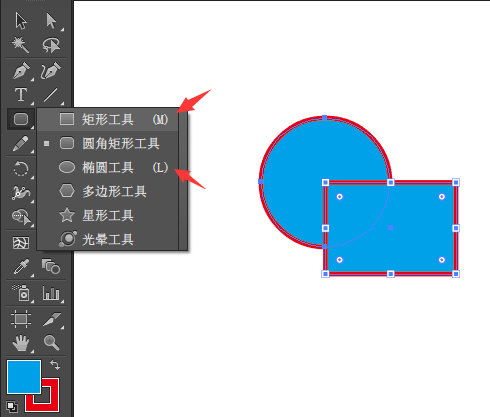Click the circle's top anchor point

coord(325,118)
